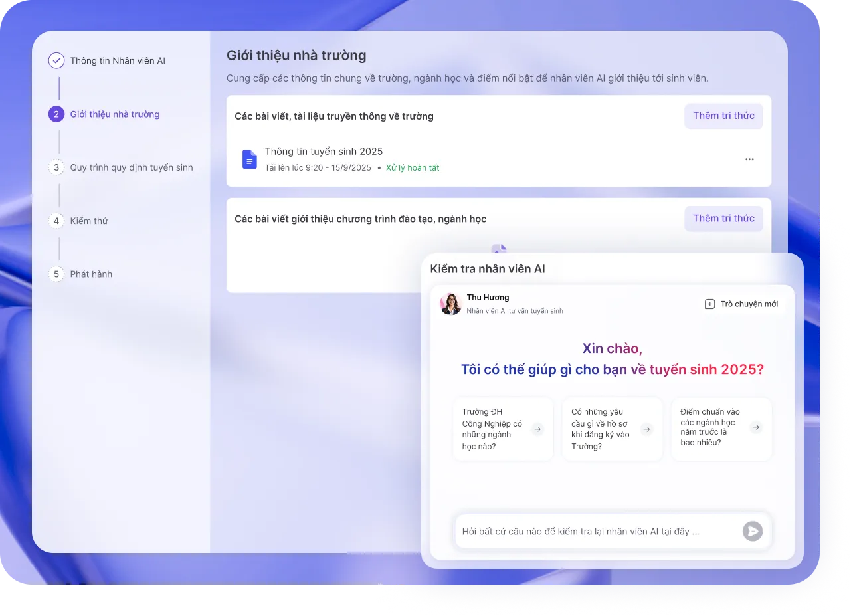Pick the Điểm chuẩn suggested question card
The width and height of the screenshot is (851, 616).
tap(721, 429)
